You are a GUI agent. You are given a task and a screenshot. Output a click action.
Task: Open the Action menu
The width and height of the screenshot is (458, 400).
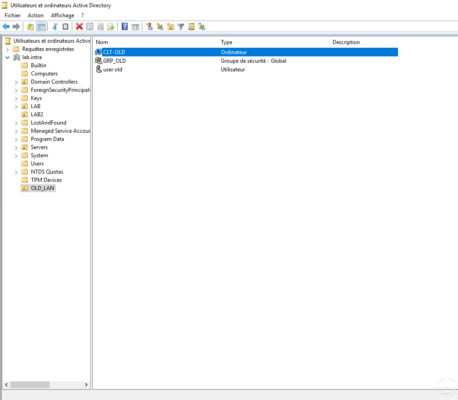(x=36, y=15)
